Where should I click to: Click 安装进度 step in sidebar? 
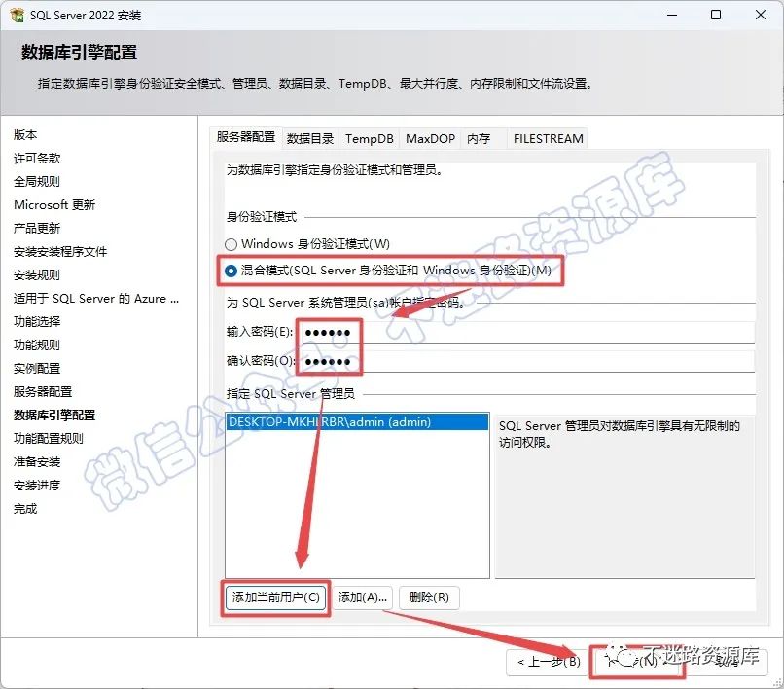(x=37, y=485)
